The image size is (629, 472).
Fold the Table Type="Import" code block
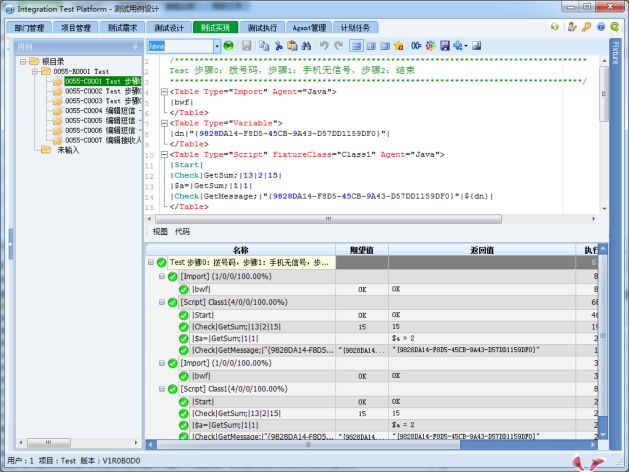click(163, 92)
